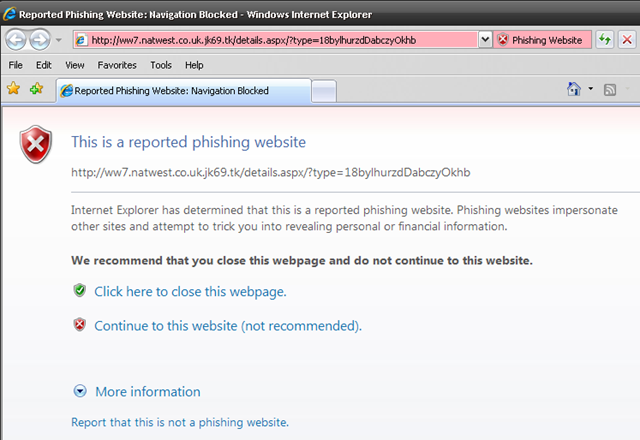Screen dimensions: 640x440
Task: Open the blank New Tab button
Action: [324, 91]
